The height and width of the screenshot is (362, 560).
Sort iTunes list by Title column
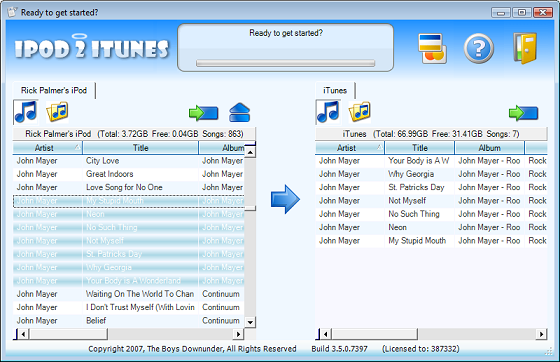[420, 148]
